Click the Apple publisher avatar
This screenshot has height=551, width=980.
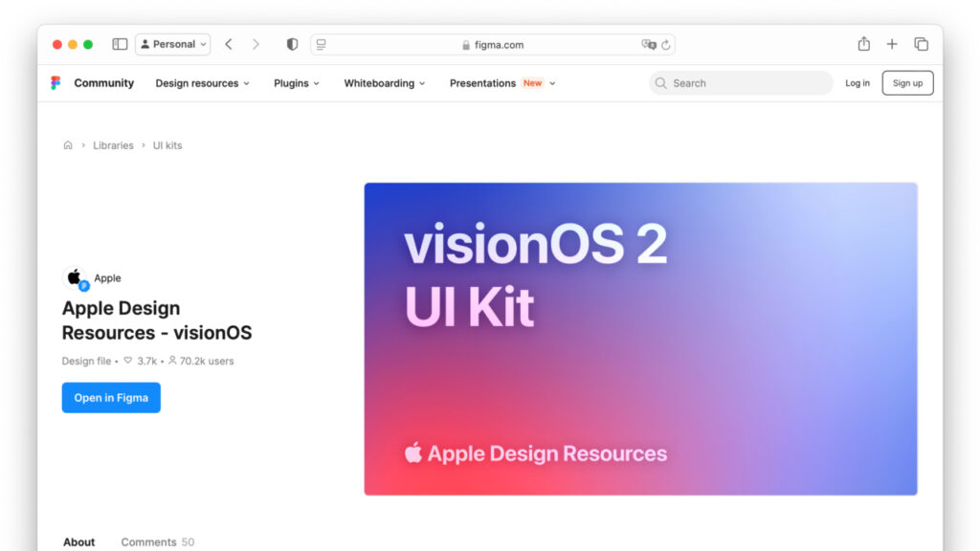pyautogui.click(x=74, y=277)
